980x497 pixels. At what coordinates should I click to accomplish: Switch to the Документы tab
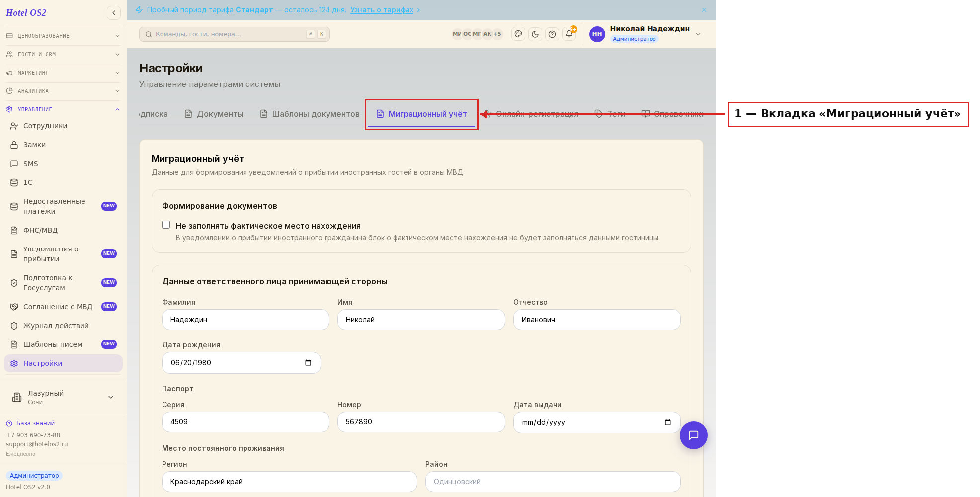[214, 114]
